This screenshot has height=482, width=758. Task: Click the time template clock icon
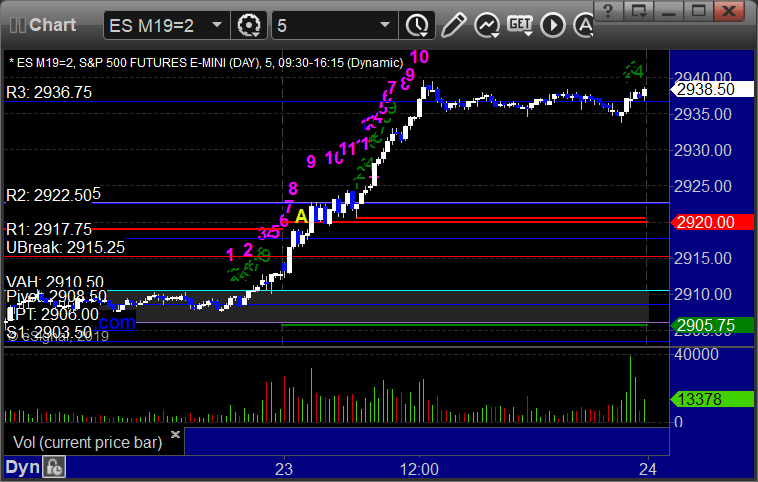click(416, 23)
